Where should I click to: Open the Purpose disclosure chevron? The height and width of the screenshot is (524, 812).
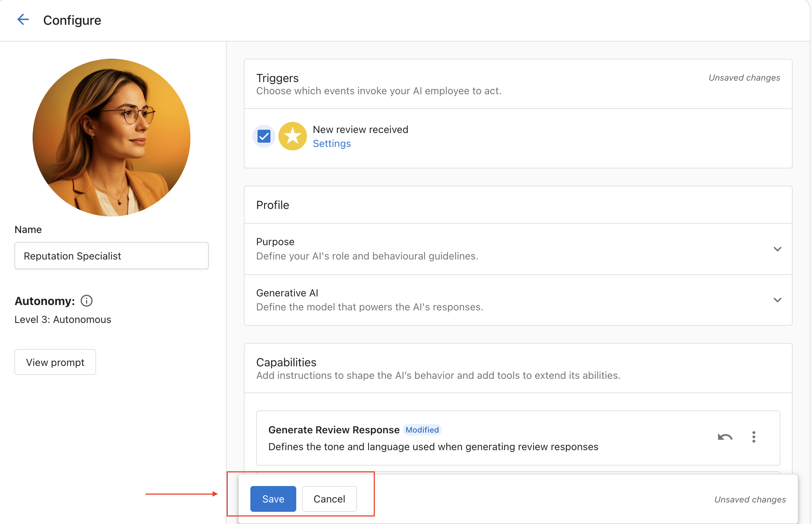(x=778, y=249)
